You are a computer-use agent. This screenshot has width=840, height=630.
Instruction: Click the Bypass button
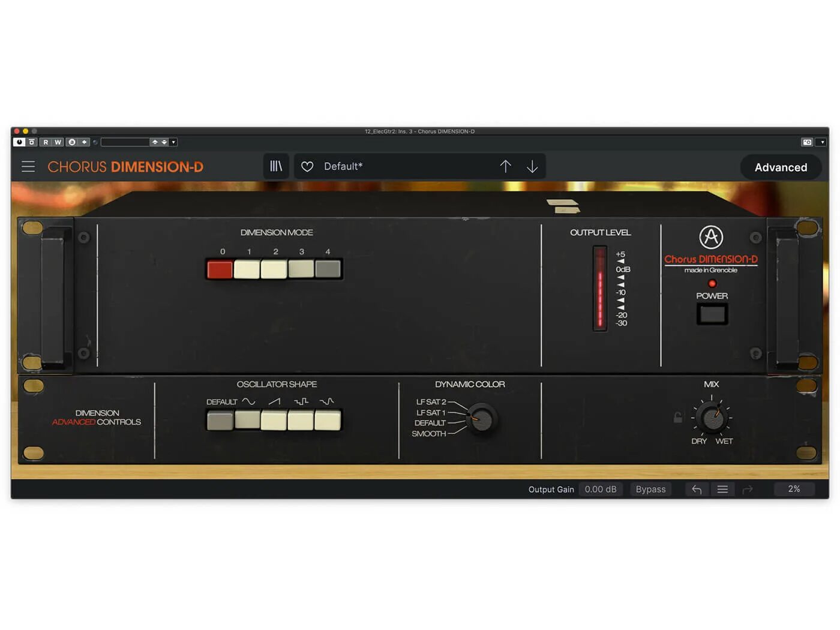[650, 489]
